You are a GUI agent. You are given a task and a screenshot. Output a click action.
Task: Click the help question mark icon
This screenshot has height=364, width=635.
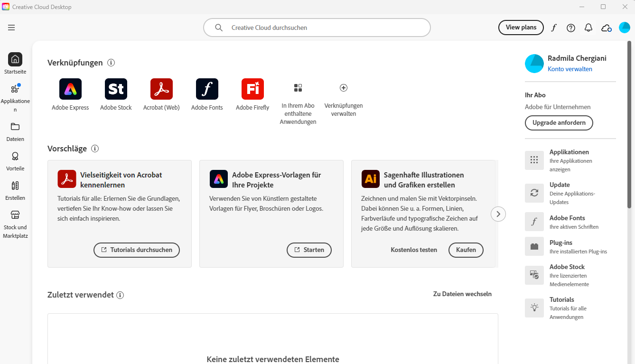click(571, 28)
